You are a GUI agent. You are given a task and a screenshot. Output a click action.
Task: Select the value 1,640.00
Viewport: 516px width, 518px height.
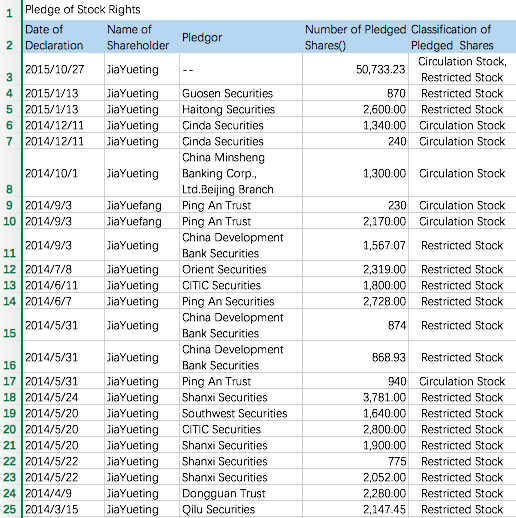coord(384,413)
